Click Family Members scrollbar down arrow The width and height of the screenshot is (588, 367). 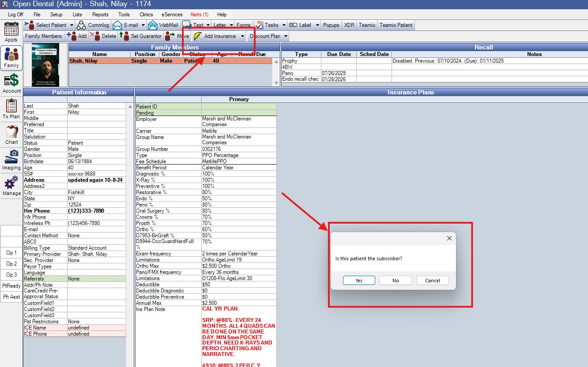tap(277, 83)
